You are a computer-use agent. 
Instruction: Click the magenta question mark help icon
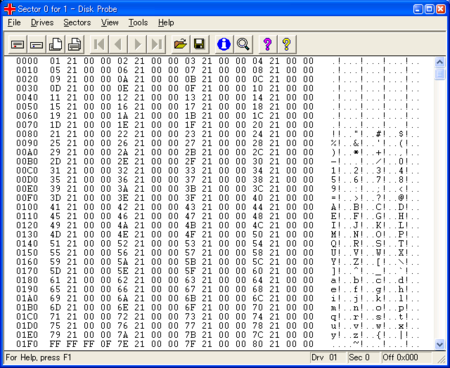tap(267, 44)
